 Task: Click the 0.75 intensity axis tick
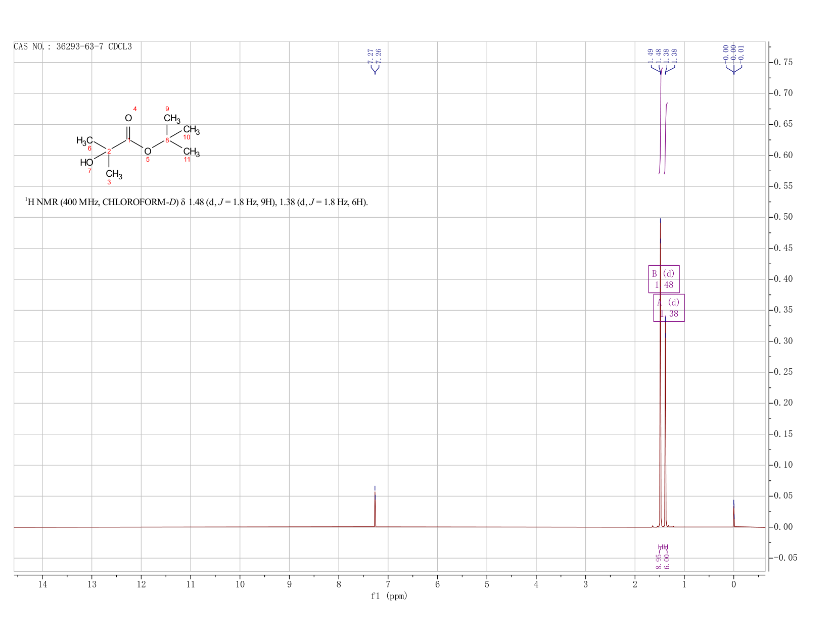(782, 63)
